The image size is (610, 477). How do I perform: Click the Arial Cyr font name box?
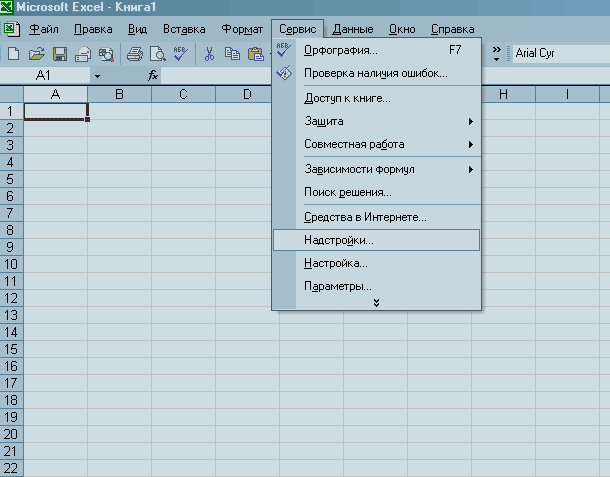tap(561, 53)
